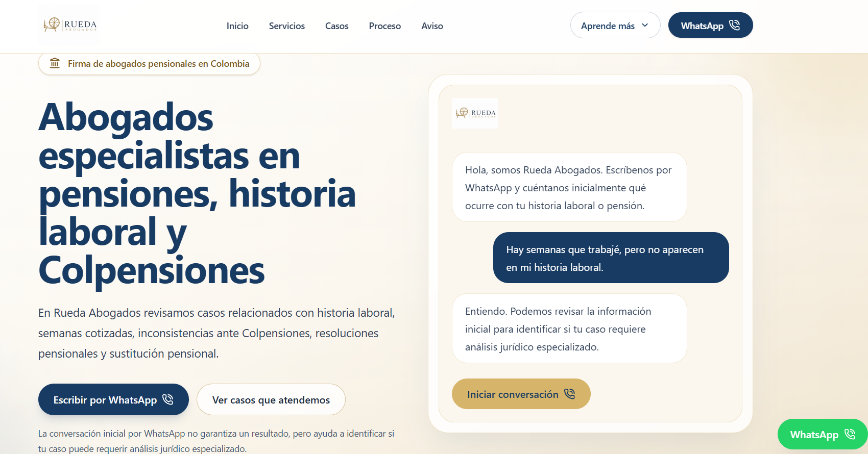
Task: Click the floating green WhatsApp button
Action: (822, 434)
